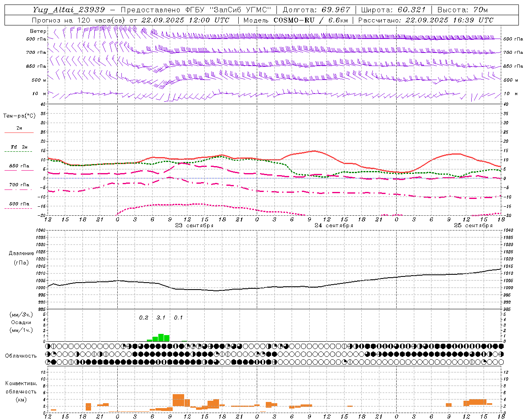
Task: Select the Модель COSMO-RU / 6.6км label
Action: tap(296, 20)
